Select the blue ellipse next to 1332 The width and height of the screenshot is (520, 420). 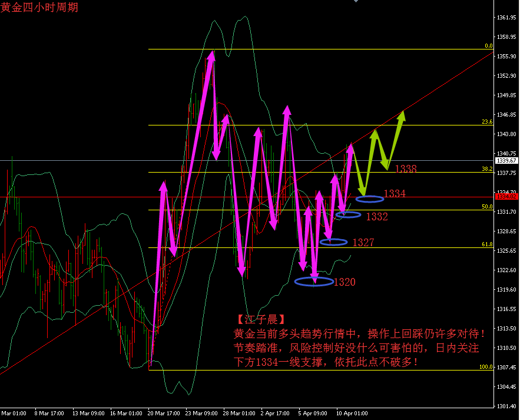tap(348, 214)
